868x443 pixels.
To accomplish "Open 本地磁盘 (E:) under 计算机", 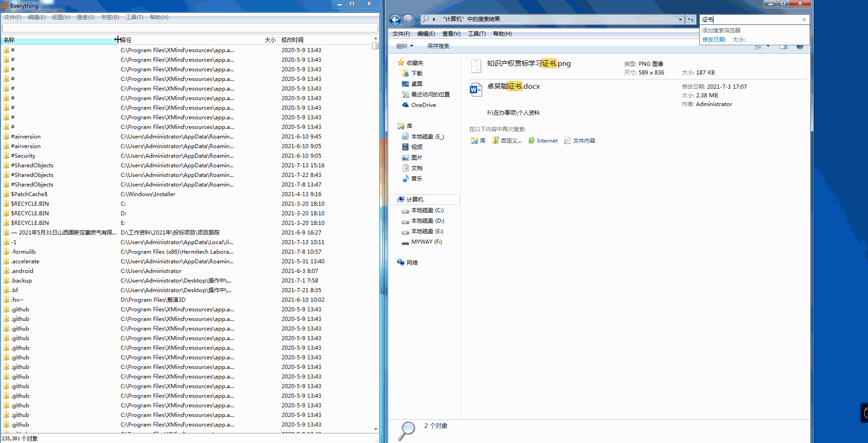I will 422,231.
